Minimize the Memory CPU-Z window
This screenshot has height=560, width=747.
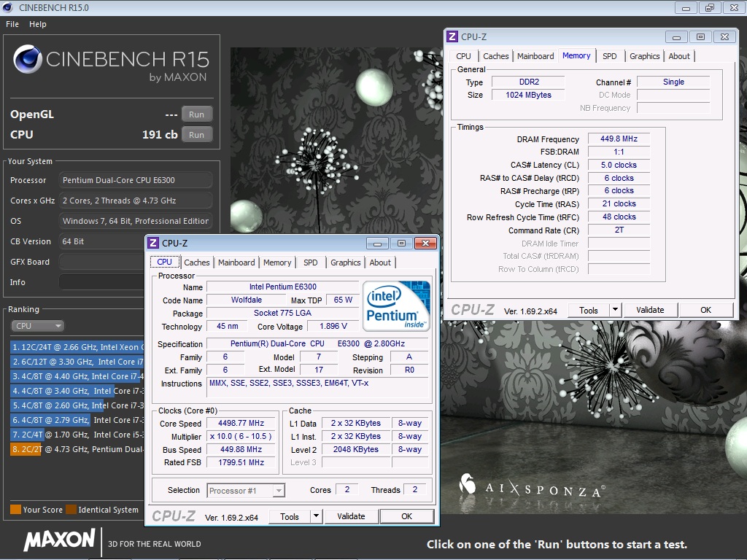pos(676,37)
